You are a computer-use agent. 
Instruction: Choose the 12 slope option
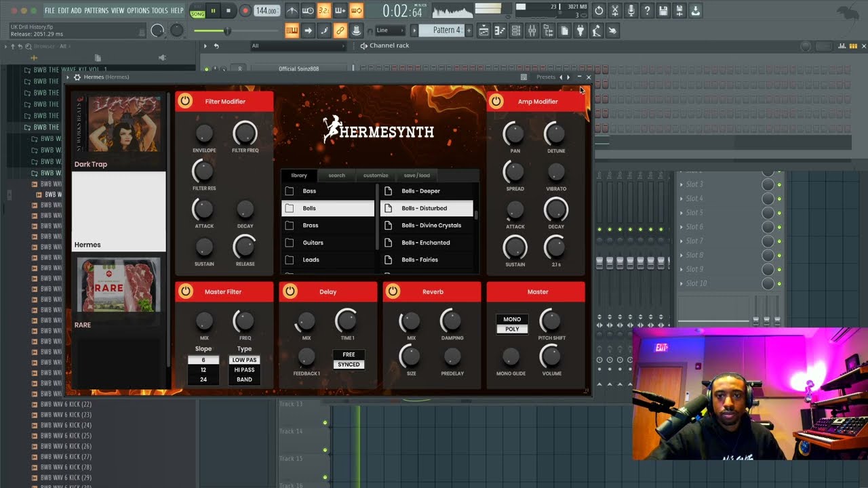[x=203, y=370]
